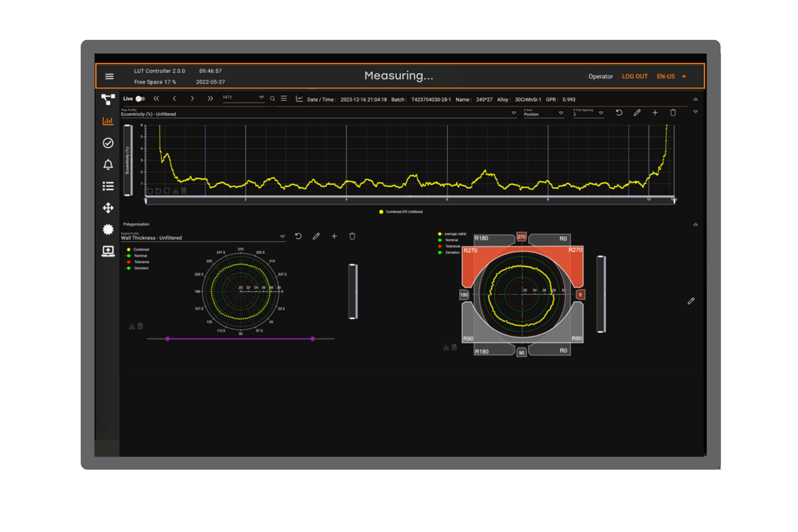798x532 pixels.
Task: Expand the EN-US language dropdown
Action: coord(684,76)
